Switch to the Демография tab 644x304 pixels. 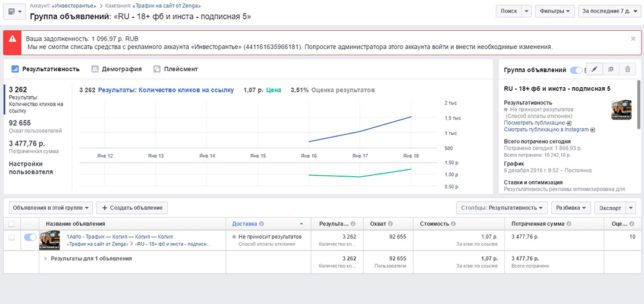point(117,69)
